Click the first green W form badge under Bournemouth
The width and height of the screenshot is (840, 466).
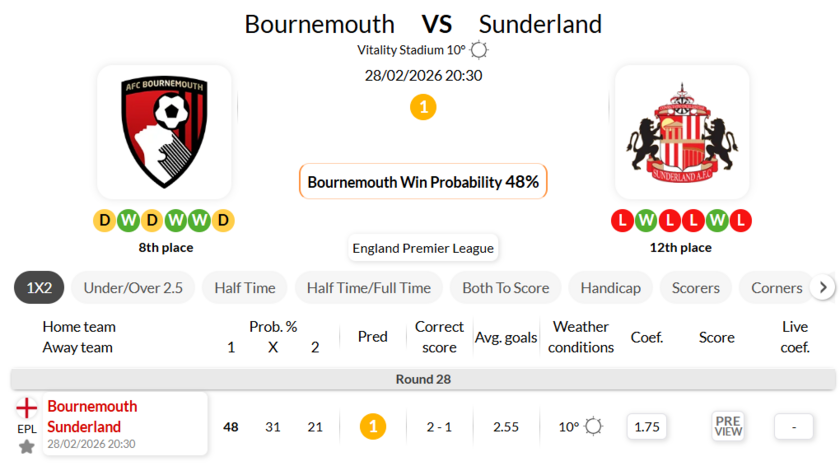pyautogui.click(x=126, y=220)
